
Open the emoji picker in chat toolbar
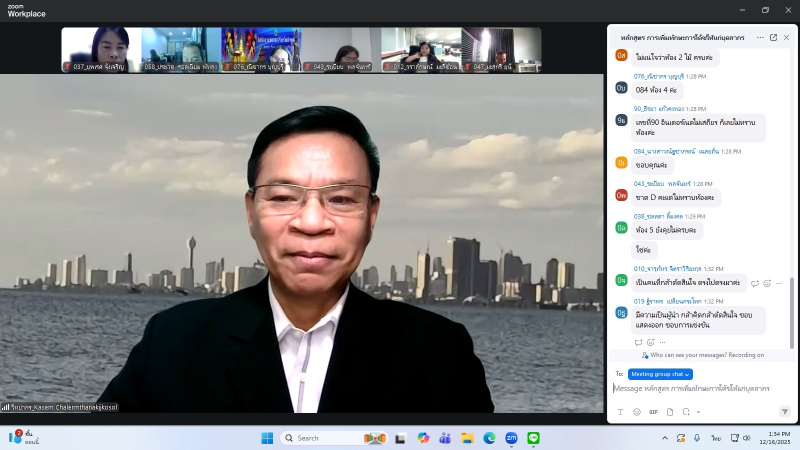pos(636,411)
